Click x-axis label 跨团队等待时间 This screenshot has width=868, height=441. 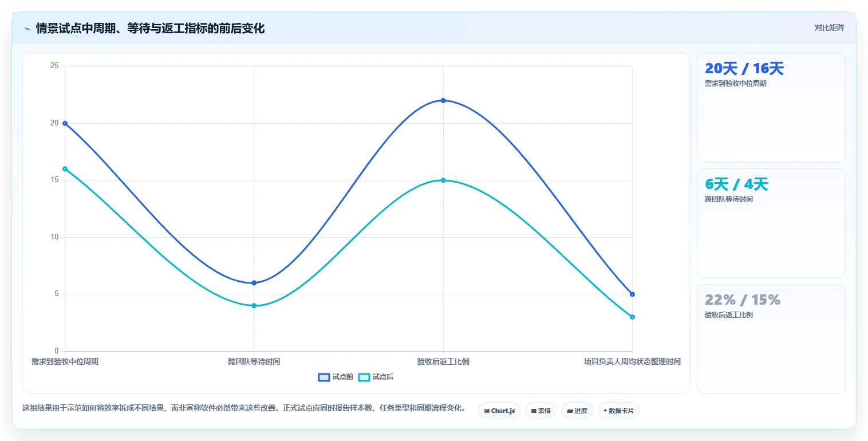coord(254,361)
